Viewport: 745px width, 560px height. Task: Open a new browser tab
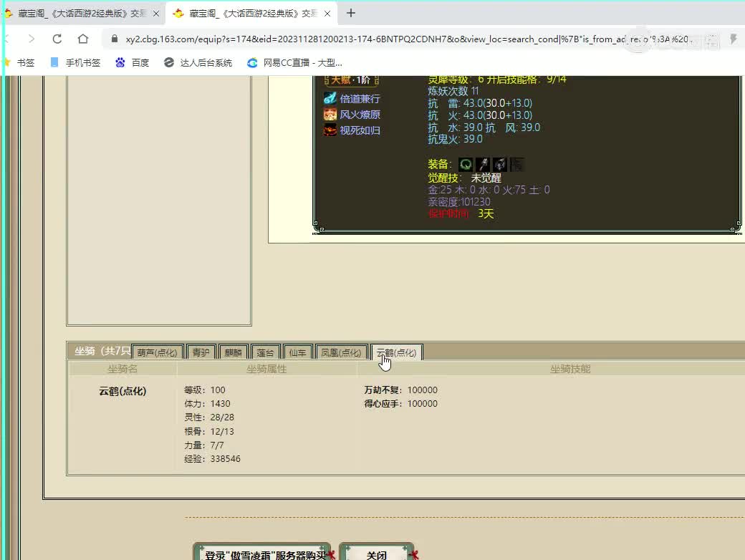pos(350,14)
